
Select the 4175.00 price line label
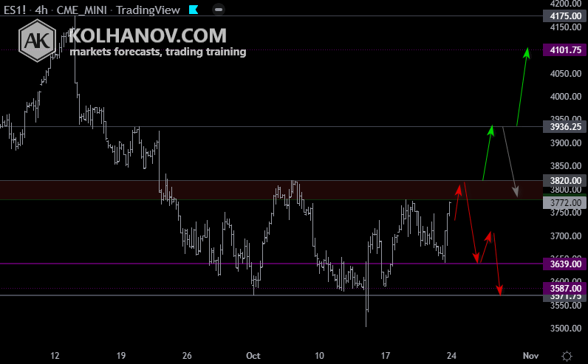click(565, 16)
